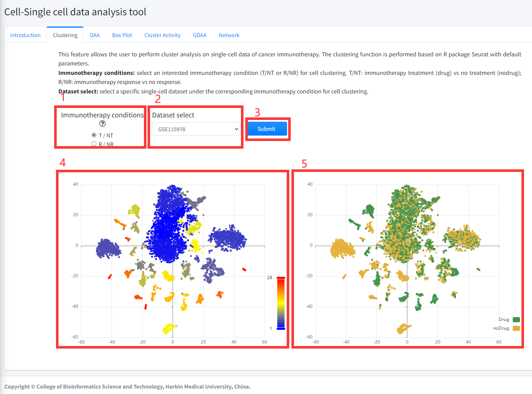Click the red top handle of the color scale

point(281,278)
